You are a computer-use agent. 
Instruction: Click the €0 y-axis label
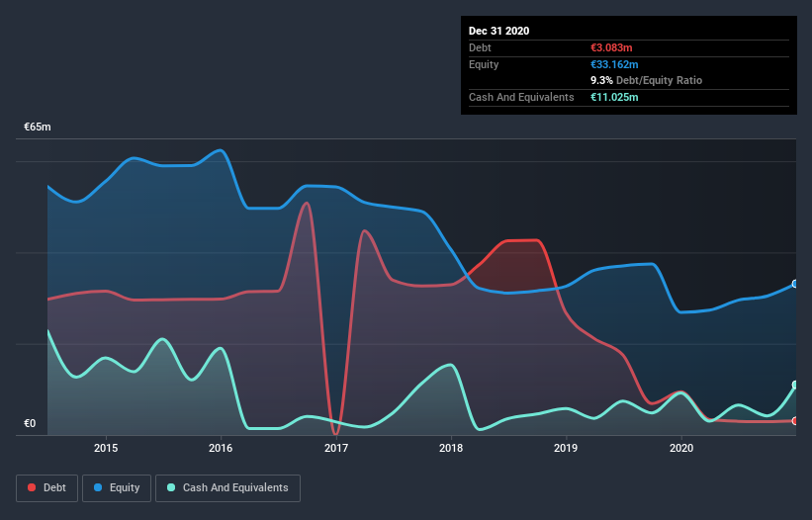click(x=30, y=423)
